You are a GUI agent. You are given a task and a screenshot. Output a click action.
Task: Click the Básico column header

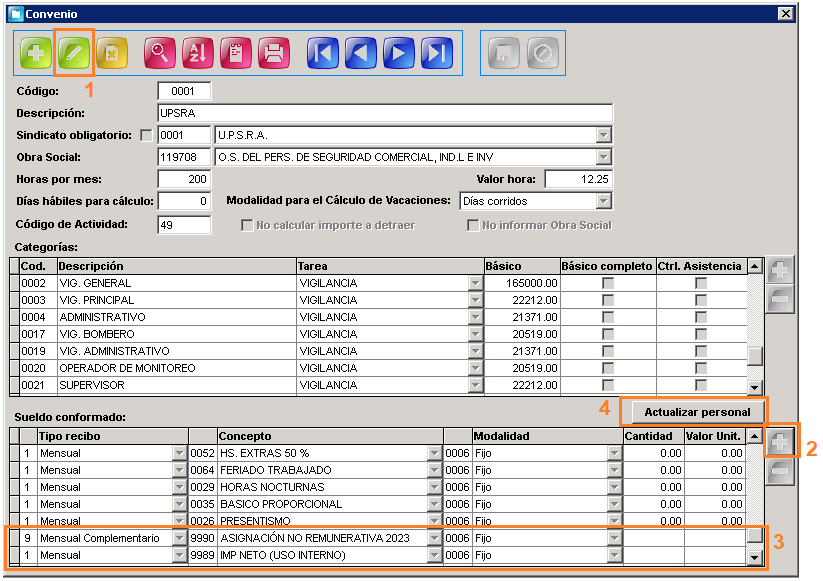pos(522,266)
